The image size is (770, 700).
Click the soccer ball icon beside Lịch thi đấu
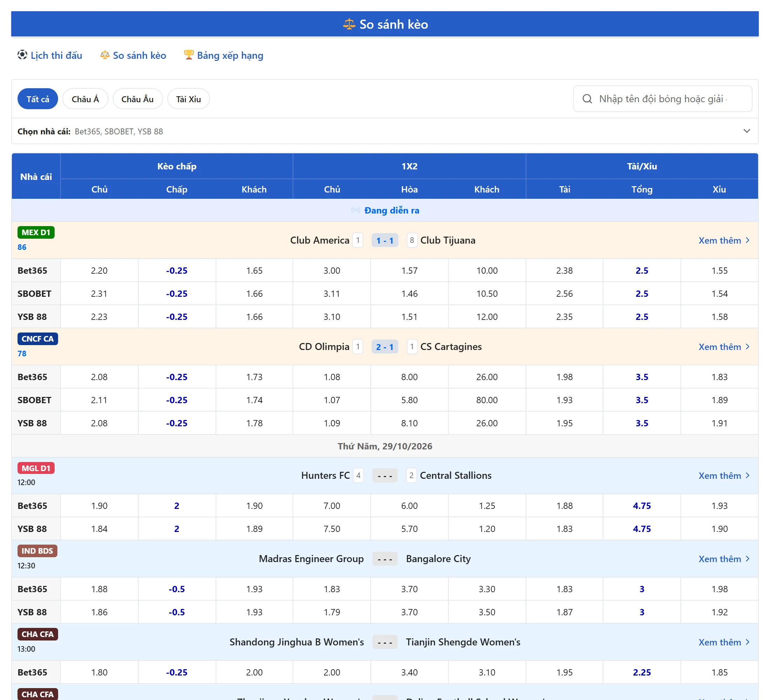22,55
